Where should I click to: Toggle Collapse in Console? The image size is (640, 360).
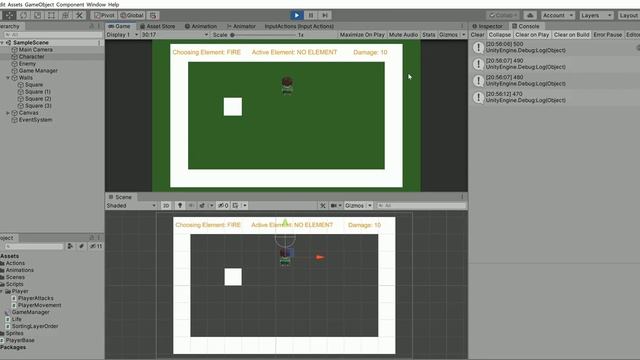click(x=500, y=35)
